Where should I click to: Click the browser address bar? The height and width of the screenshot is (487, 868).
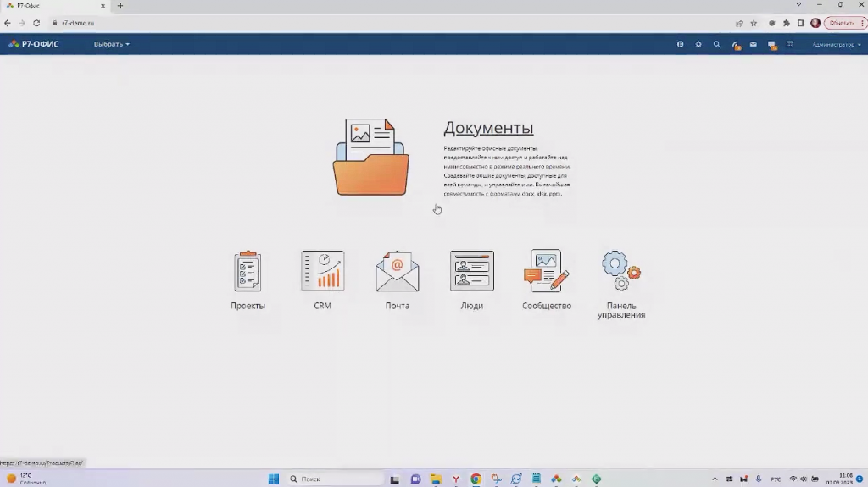tap(387, 23)
